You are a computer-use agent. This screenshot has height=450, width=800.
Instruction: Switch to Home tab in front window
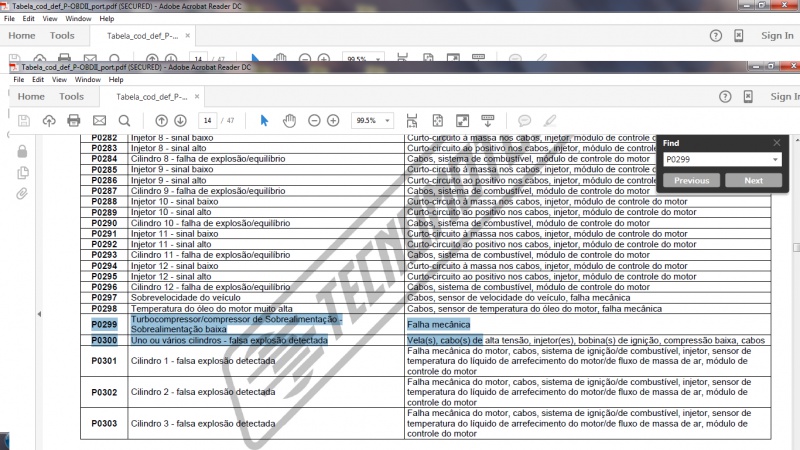(x=31, y=96)
